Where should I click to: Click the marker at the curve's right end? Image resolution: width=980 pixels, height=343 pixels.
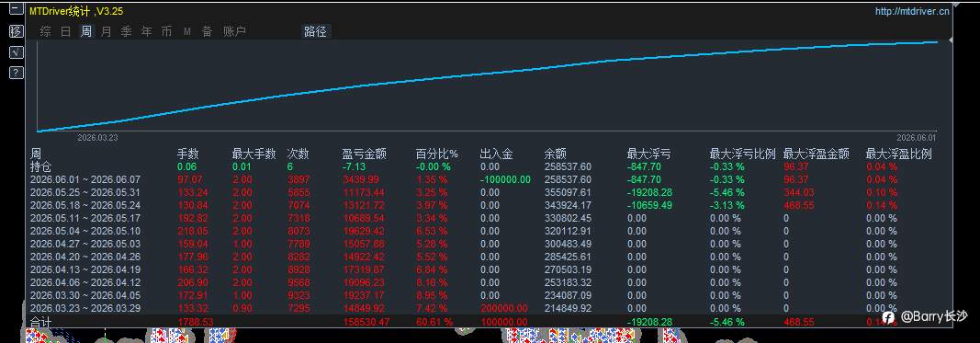[951, 40]
